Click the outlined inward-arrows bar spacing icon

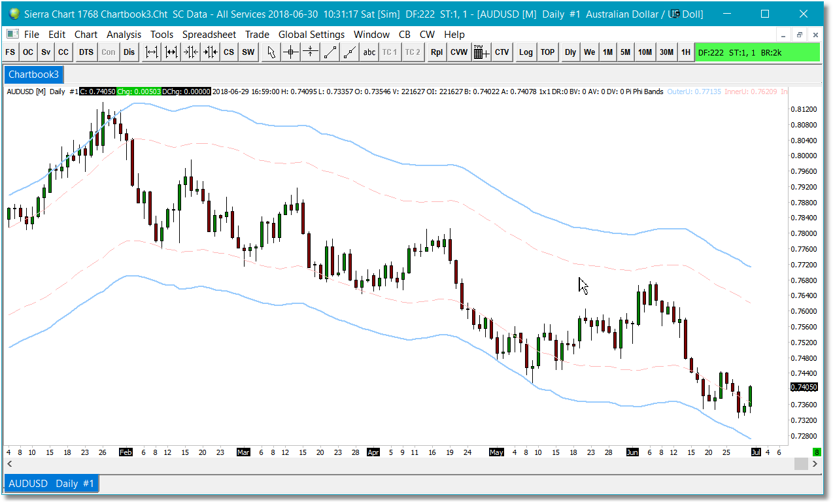coord(190,52)
